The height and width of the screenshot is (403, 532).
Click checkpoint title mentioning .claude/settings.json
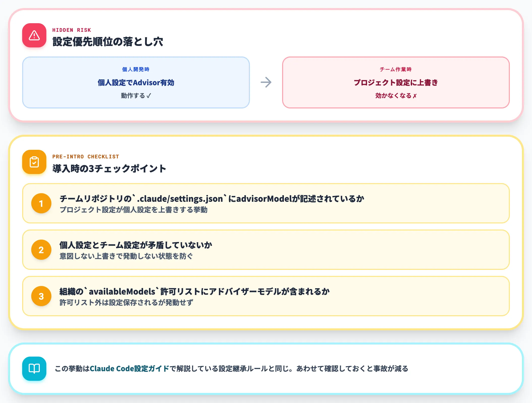pyautogui.click(x=212, y=199)
